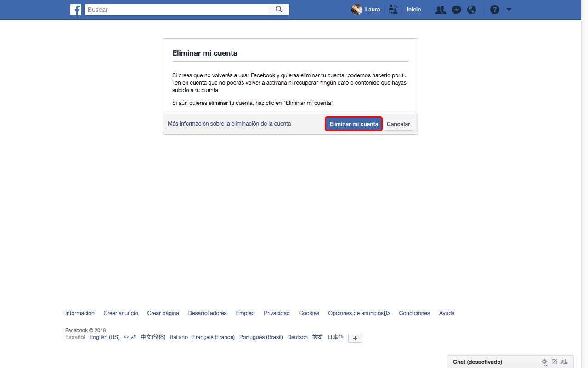The image size is (588, 368).
Task: Open Laura's profile picture thumbnail
Action: coord(357,10)
